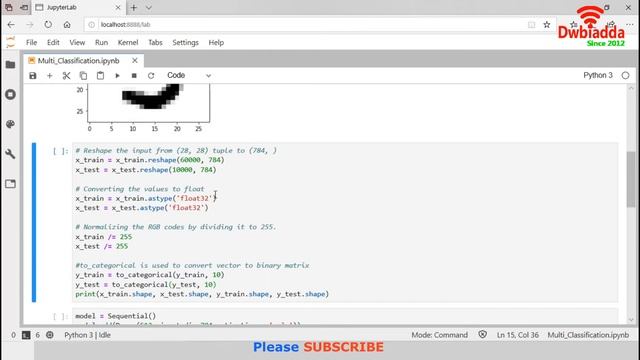640x360 pixels.
Task: Select the Multi_Classification.ipynb notebook tab
Action: pos(78,61)
